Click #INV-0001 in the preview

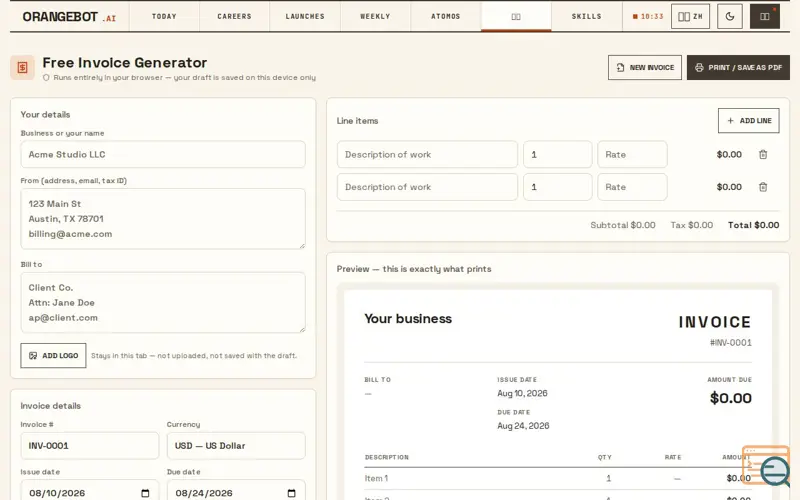point(731,342)
